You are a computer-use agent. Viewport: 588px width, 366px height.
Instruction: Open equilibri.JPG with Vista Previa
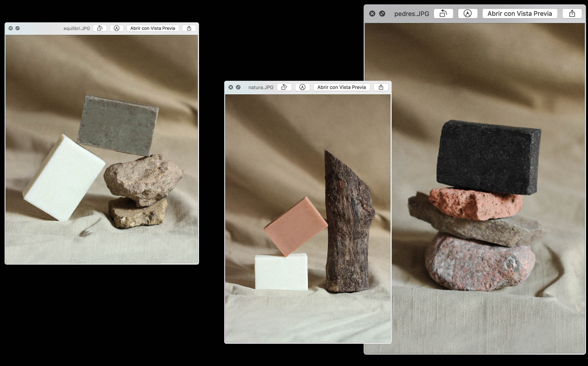click(153, 28)
